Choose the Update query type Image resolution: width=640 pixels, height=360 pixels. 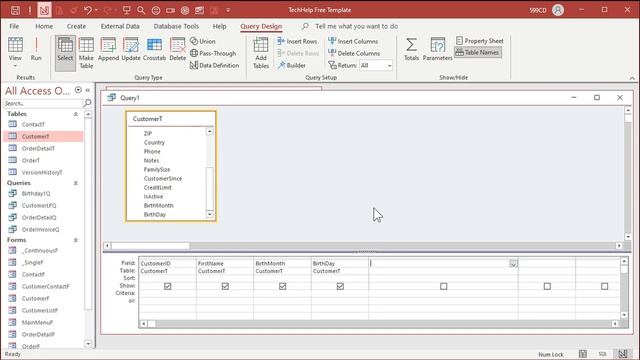click(131, 50)
